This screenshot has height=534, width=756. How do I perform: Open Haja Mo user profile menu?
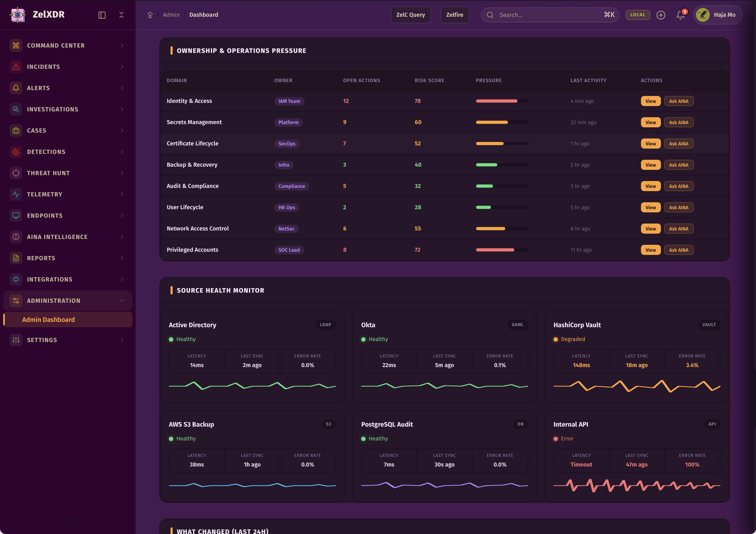click(x=717, y=15)
